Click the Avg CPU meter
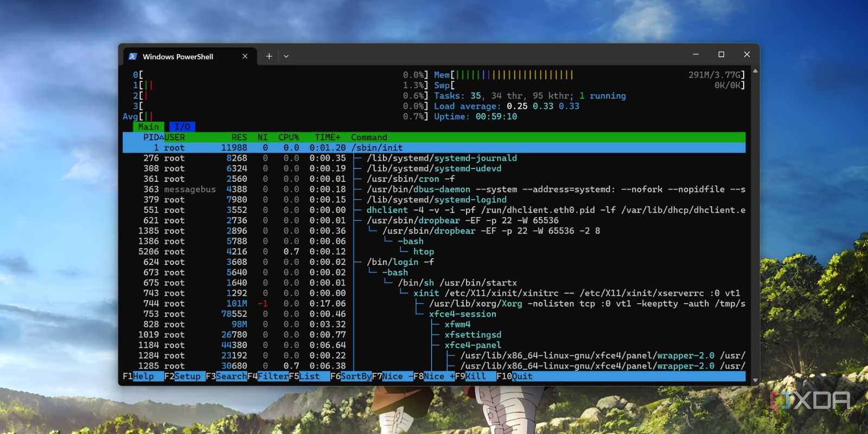This screenshot has height=434, width=868. click(x=276, y=117)
